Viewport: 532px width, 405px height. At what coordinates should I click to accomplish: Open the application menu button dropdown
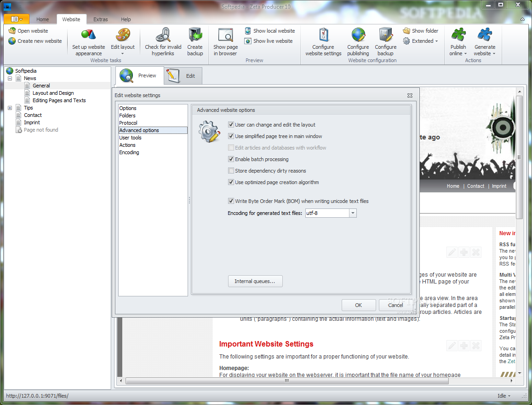17,19
